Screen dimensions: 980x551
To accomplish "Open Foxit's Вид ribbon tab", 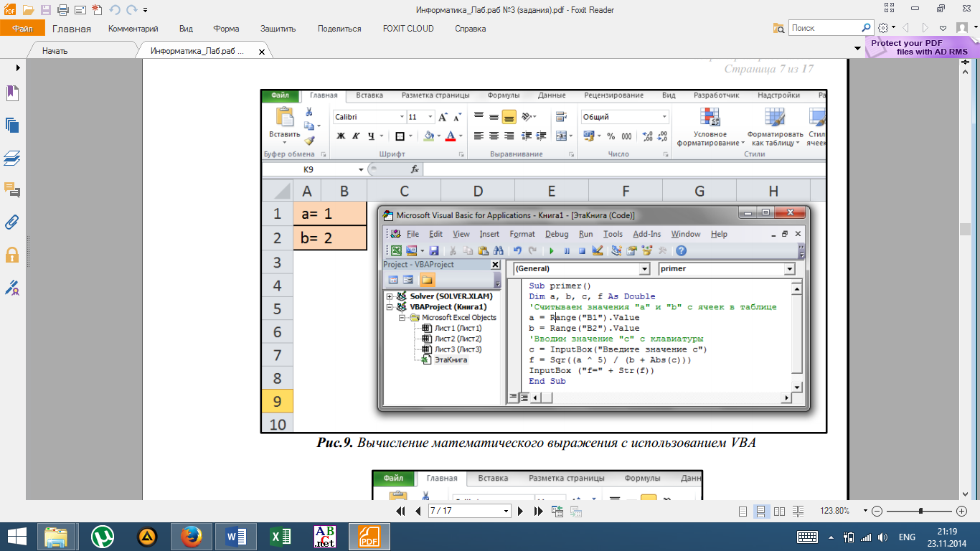I will coord(186,29).
